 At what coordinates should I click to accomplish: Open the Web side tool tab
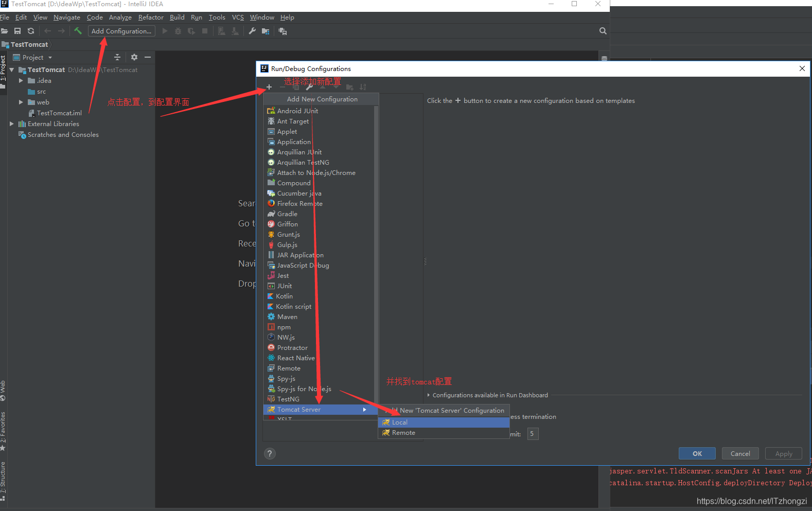click(3, 391)
